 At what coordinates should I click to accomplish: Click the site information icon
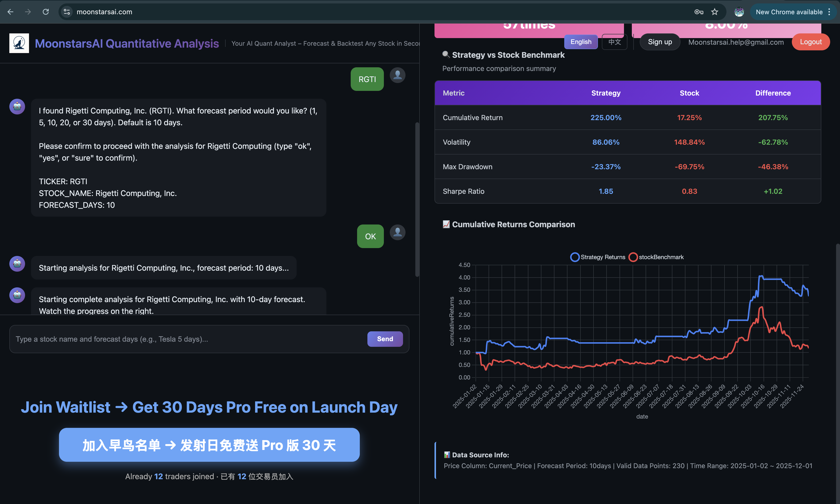coord(67,12)
